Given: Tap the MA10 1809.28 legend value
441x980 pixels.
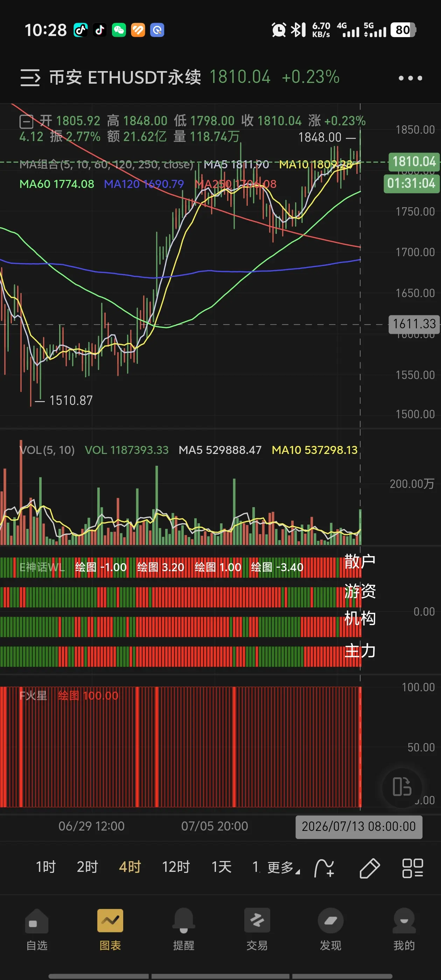Looking at the screenshot, I should (316, 165).
